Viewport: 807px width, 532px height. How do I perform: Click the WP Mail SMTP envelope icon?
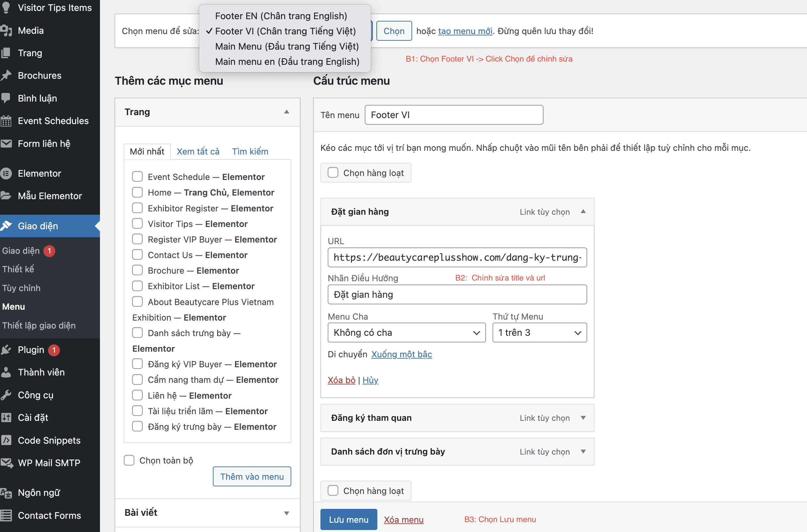coord(6,463)
